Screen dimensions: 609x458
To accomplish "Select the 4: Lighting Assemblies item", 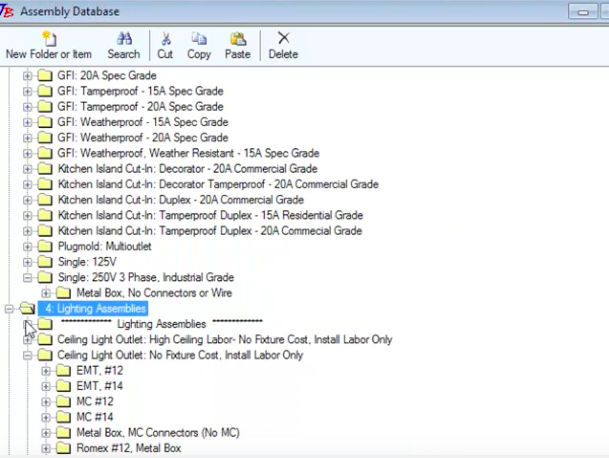I will click(93, 308).
